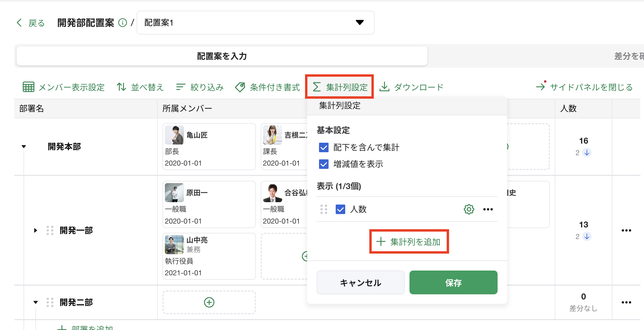Collapse the 開発本部 tree row
Image resolution: width=644 pixels, height=330 pixels.
coord(24,147)
